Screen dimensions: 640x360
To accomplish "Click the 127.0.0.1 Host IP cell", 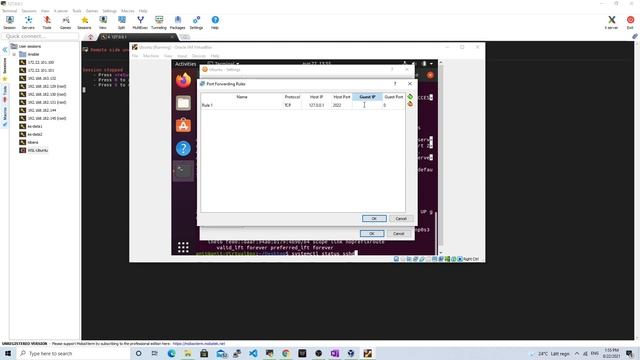I will click(x=316, y=105).
